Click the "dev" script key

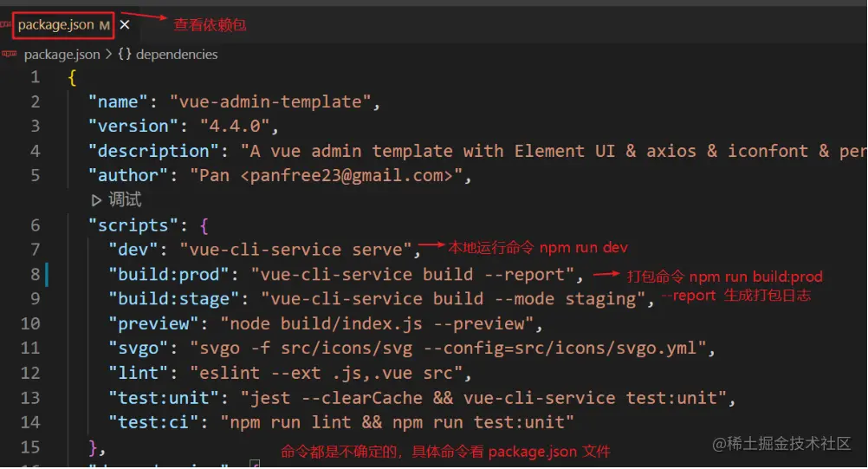click(x=133, y=250)
